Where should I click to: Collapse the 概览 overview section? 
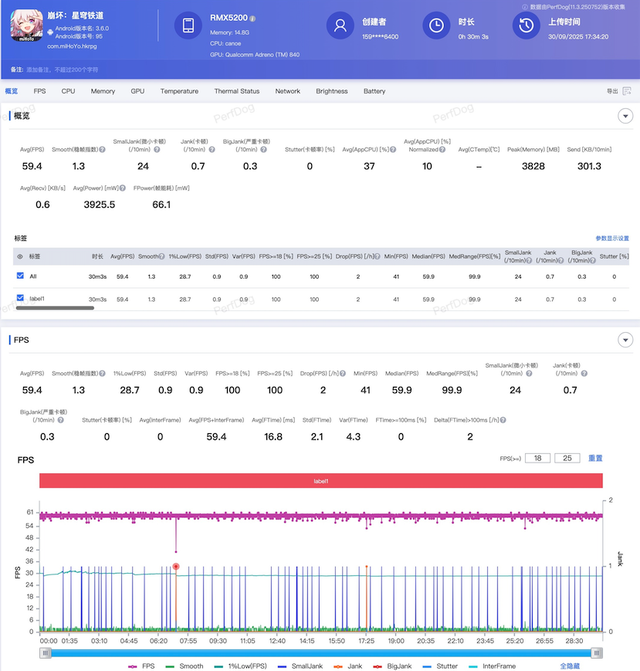click(x=626, y=116)
